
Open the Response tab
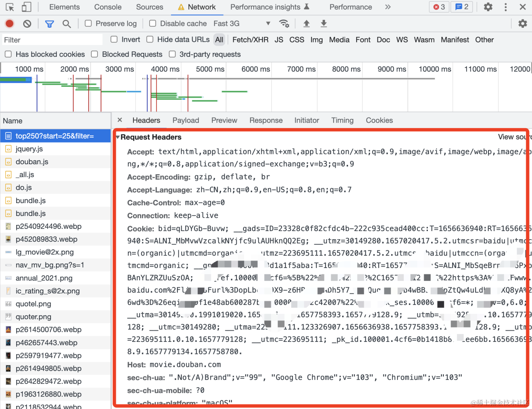[x=266, y=120]
